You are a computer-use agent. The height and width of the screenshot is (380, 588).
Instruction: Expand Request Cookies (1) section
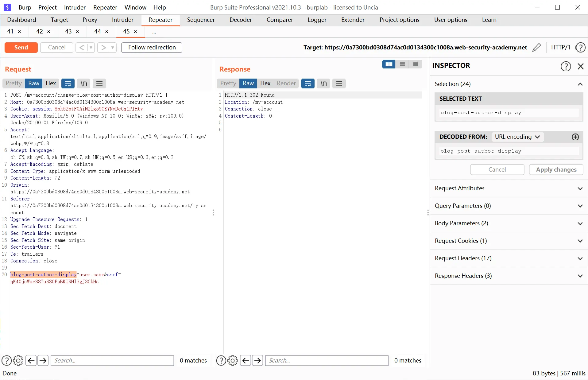coord(509,241)
